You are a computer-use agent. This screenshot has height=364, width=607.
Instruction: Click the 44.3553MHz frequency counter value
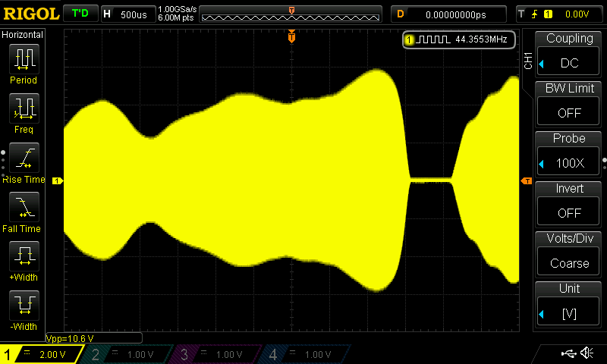tap(481, 39)
